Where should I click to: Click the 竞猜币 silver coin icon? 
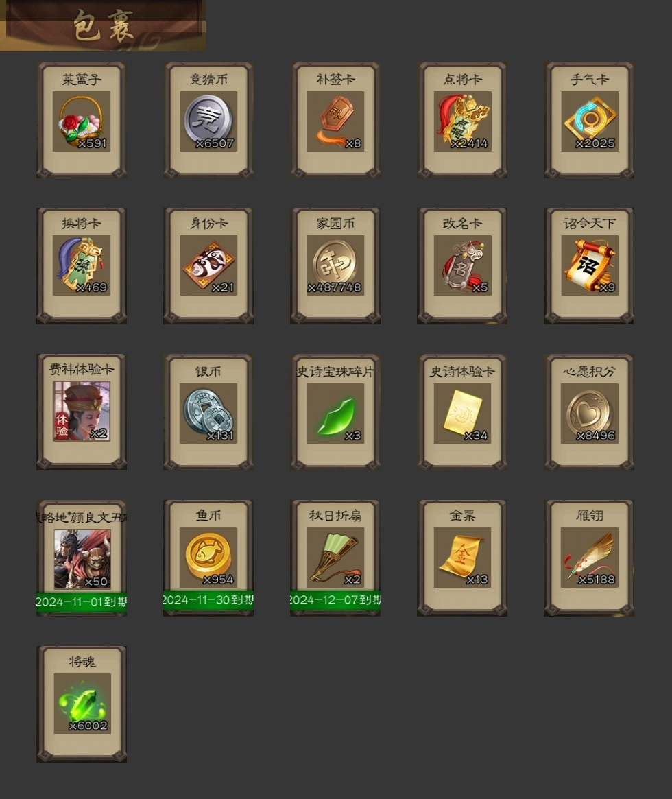click(208, 121)
